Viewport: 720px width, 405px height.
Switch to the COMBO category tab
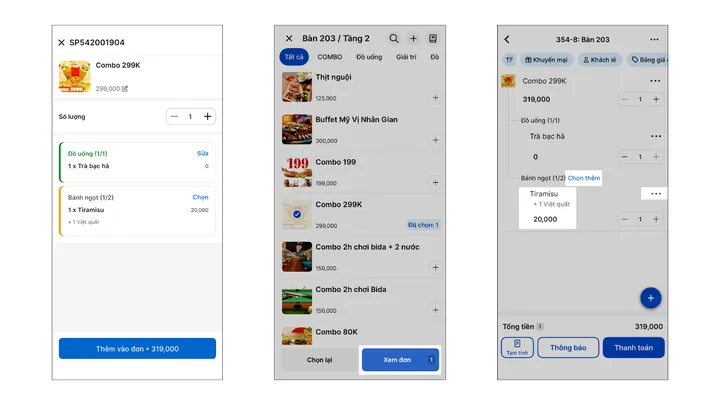coord(330,57)
